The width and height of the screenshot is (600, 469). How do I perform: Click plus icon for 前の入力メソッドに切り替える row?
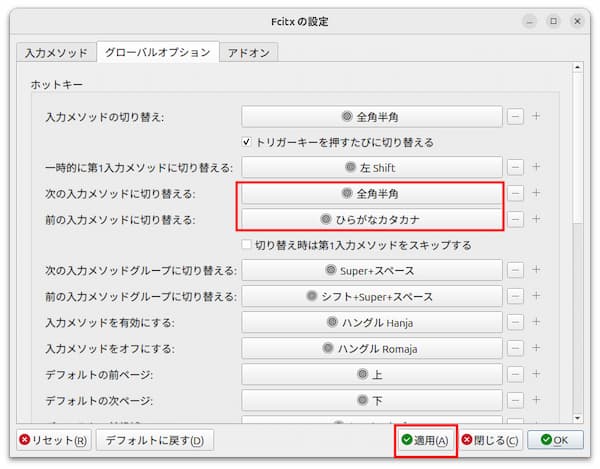536,219
